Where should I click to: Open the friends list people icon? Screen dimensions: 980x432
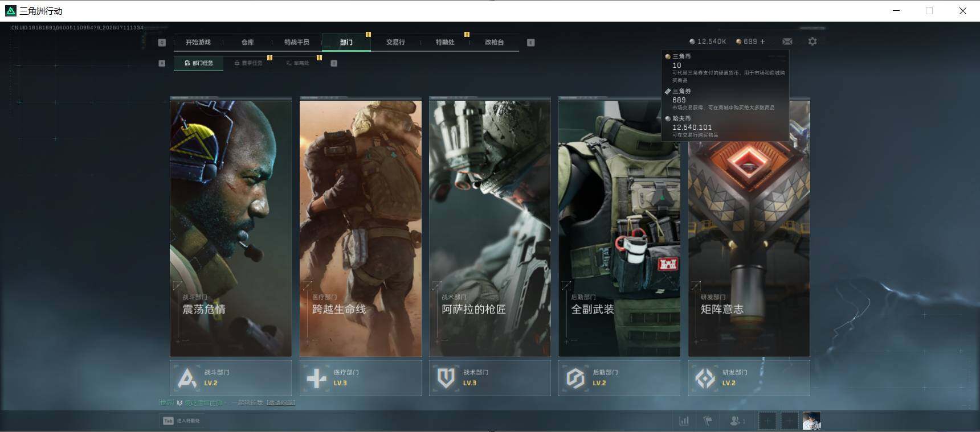click(x=737, y=421)
